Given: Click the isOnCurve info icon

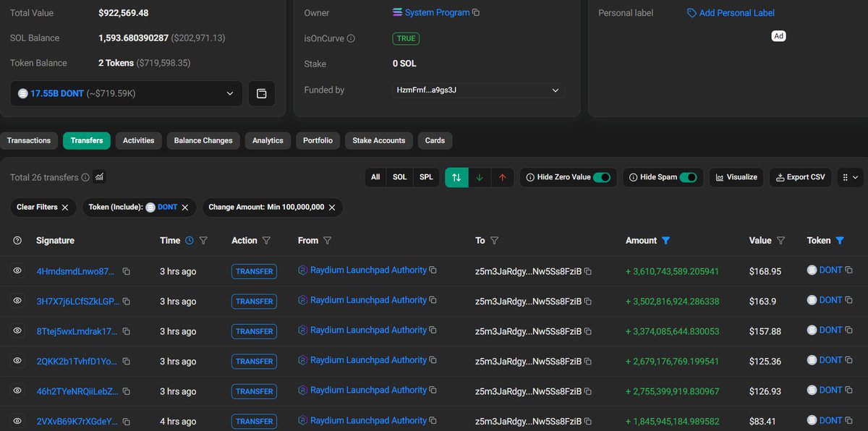Looking at the screenshot, I should (351, 38).
